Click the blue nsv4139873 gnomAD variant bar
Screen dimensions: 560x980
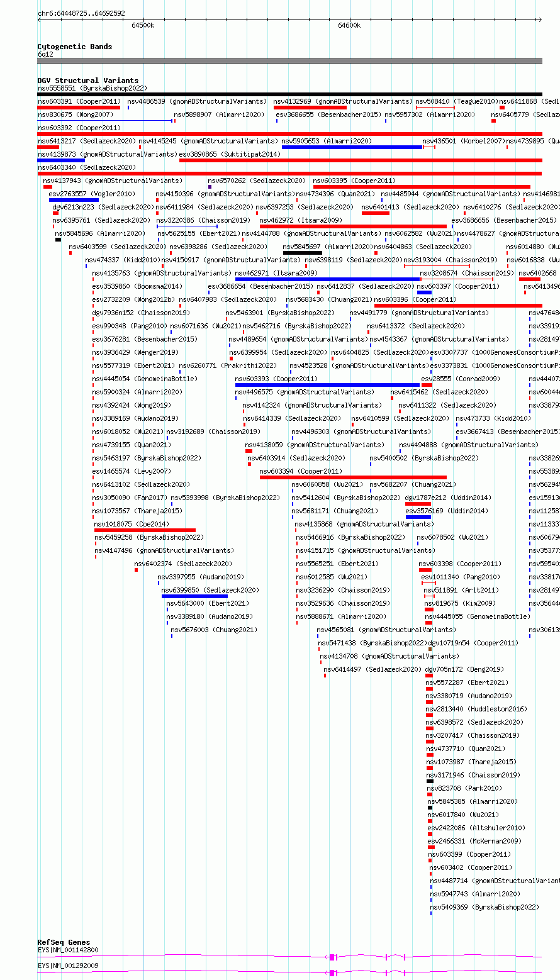point(61,160)
